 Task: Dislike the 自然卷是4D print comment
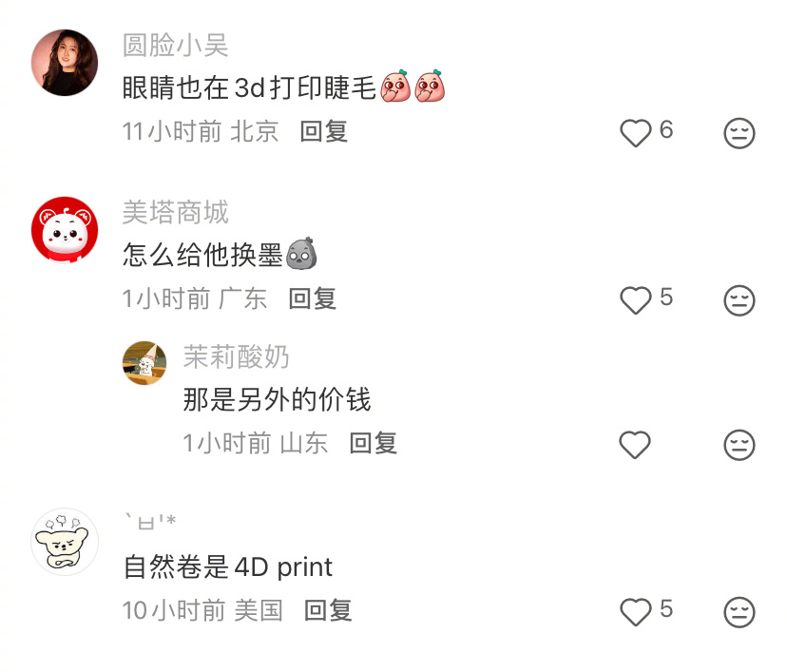739,612
